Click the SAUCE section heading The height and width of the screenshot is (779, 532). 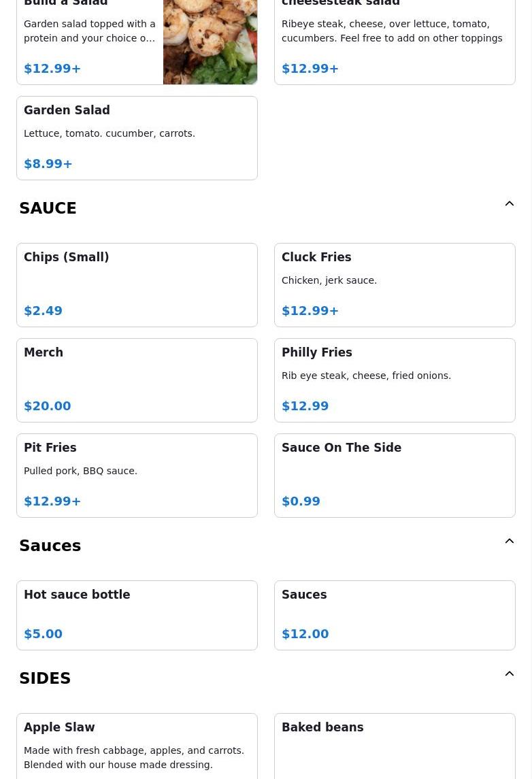(48, 208)
